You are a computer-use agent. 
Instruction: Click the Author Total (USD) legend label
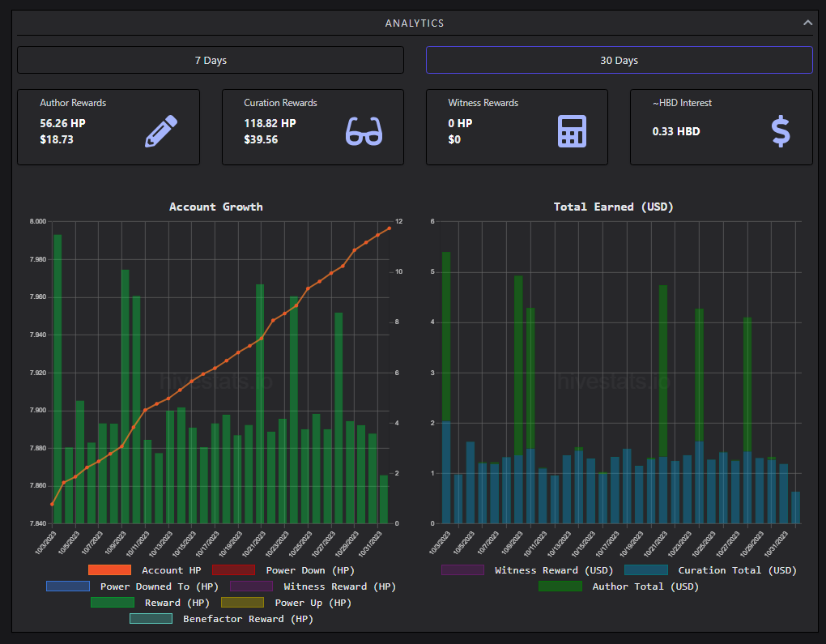(x=645, y=586)
